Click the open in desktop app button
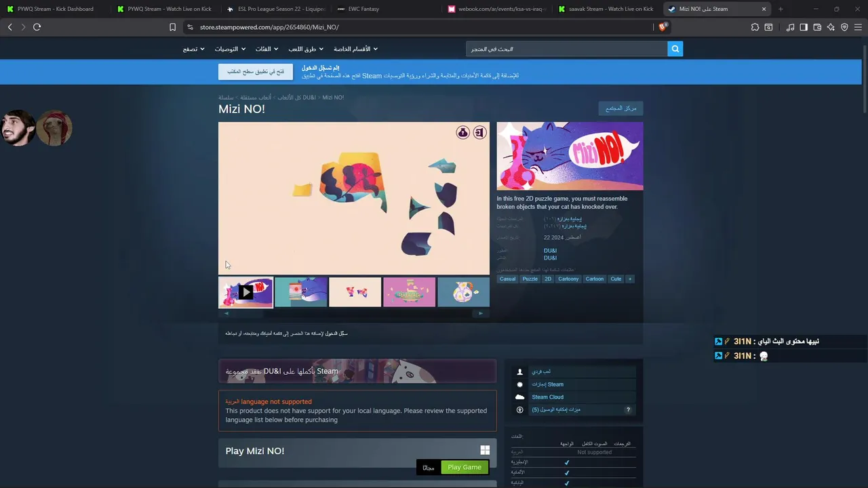The height and width of the screenshot is (488, 868). coord(256,72)
